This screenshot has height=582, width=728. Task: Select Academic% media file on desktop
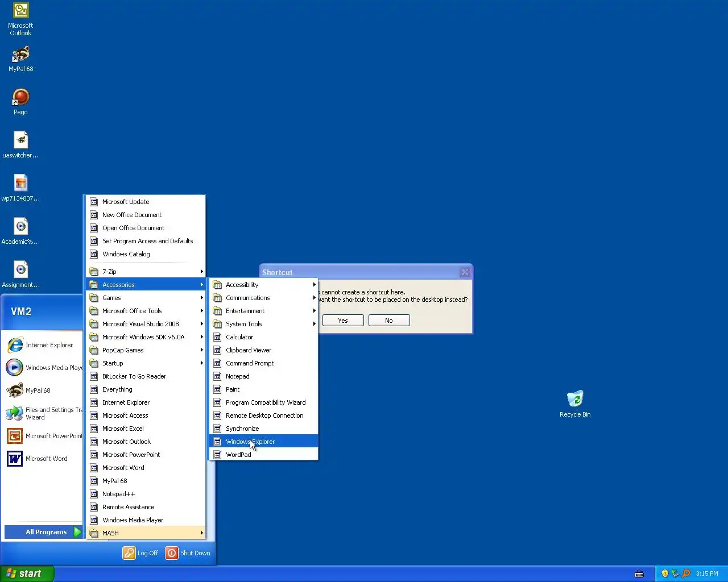point(20,232)
